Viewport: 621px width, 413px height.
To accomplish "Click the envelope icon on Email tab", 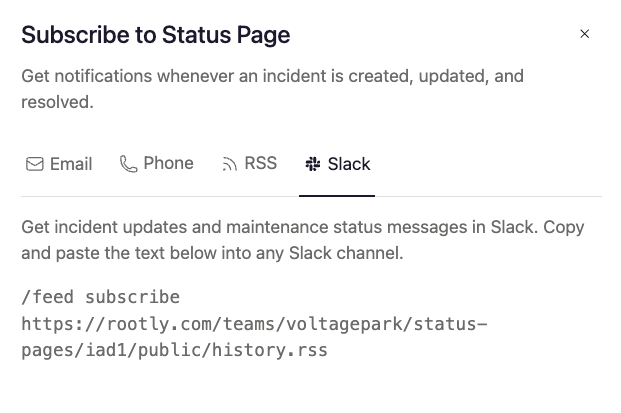I will [35, 164].
